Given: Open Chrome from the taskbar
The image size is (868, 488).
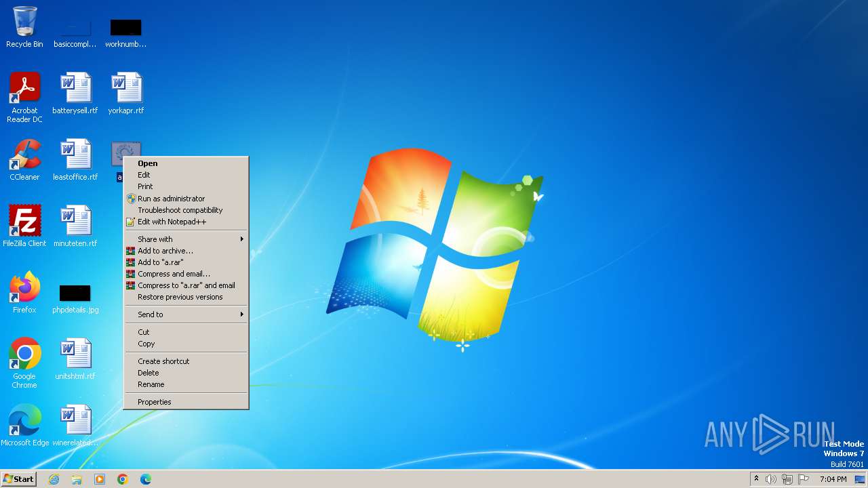Looking at the screenshot, I should (x=123, y=479).
